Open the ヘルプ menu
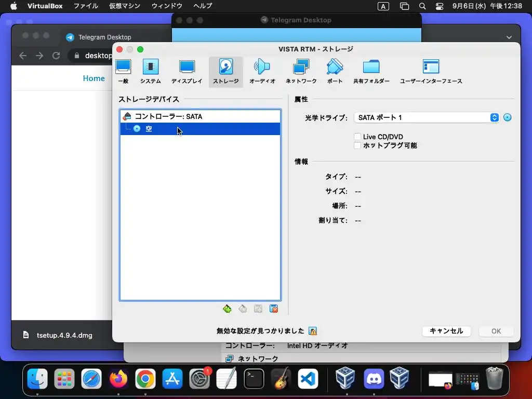 [x=203, y=6]
